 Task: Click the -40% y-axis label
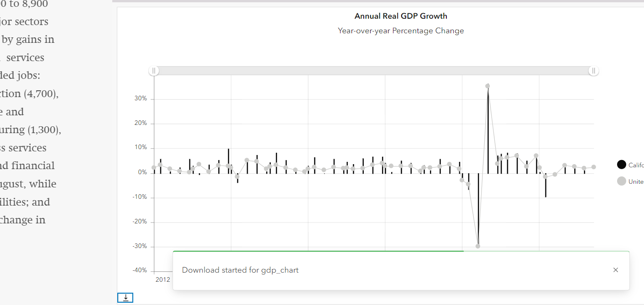pyautogui.click(x=140, y=270)
